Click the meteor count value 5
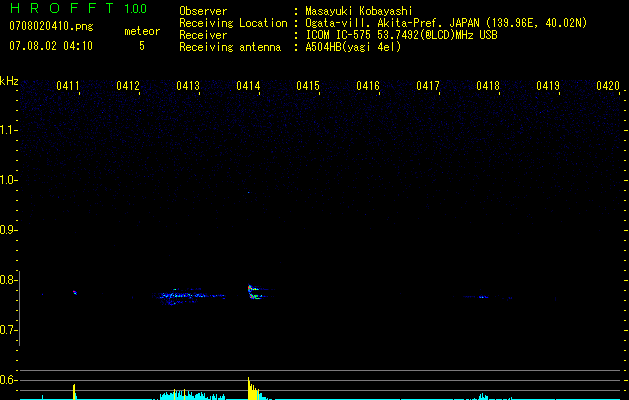Viewport: 629px width, 400px height. pyautogui.click(x=142, y=46)
